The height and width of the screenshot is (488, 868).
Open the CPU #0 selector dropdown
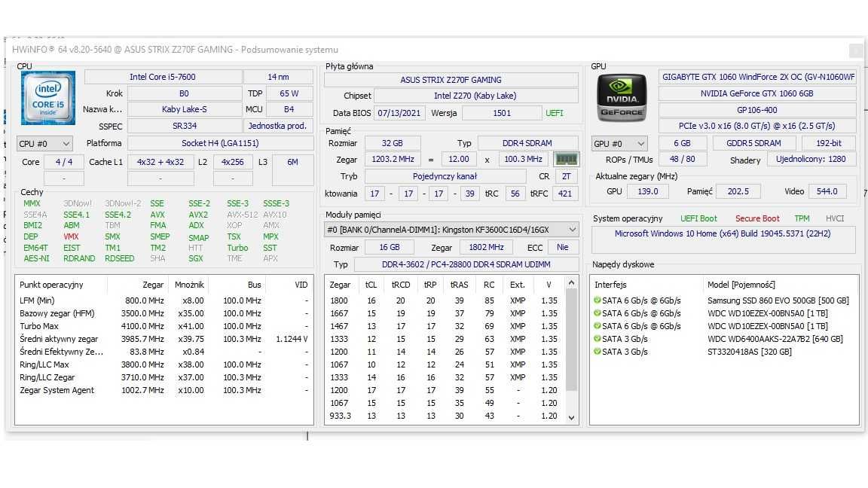click(45, 144)
